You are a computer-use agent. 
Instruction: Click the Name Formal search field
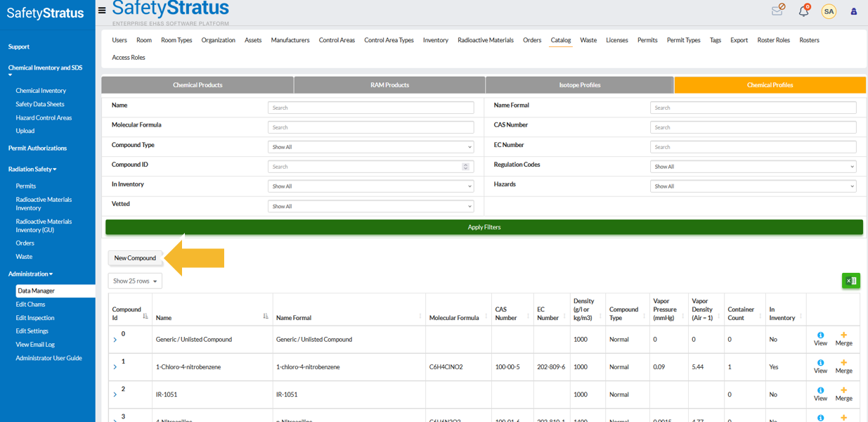(753, 108)
